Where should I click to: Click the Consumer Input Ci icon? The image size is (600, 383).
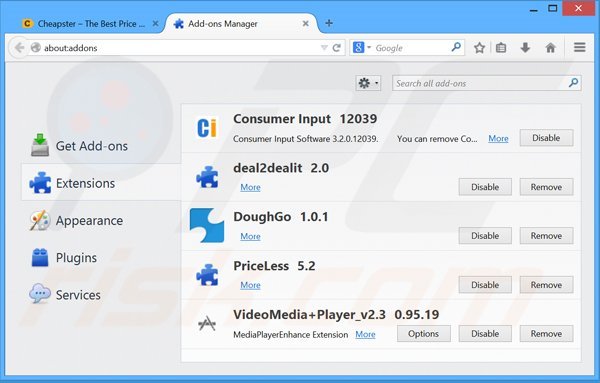[207, 128]
